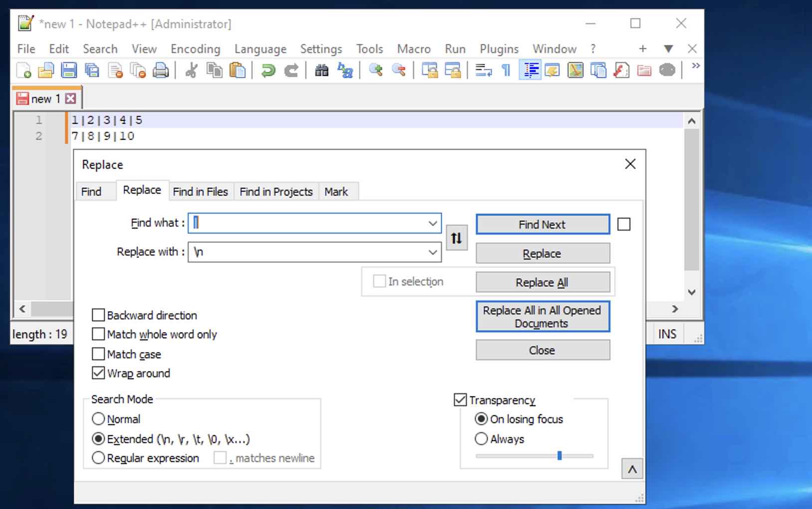
Task: Toggle Show All Characters paragraph icon
Action: [x=505, y=70]
